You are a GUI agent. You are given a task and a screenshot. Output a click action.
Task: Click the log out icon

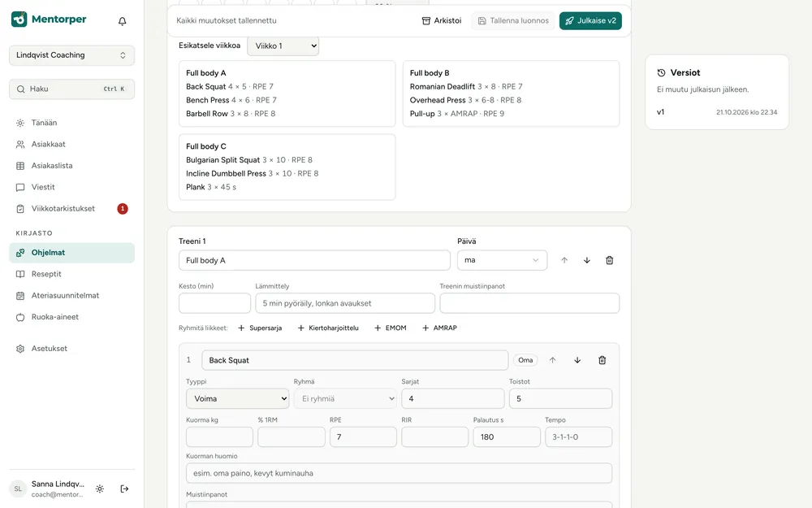pos(124,488)
